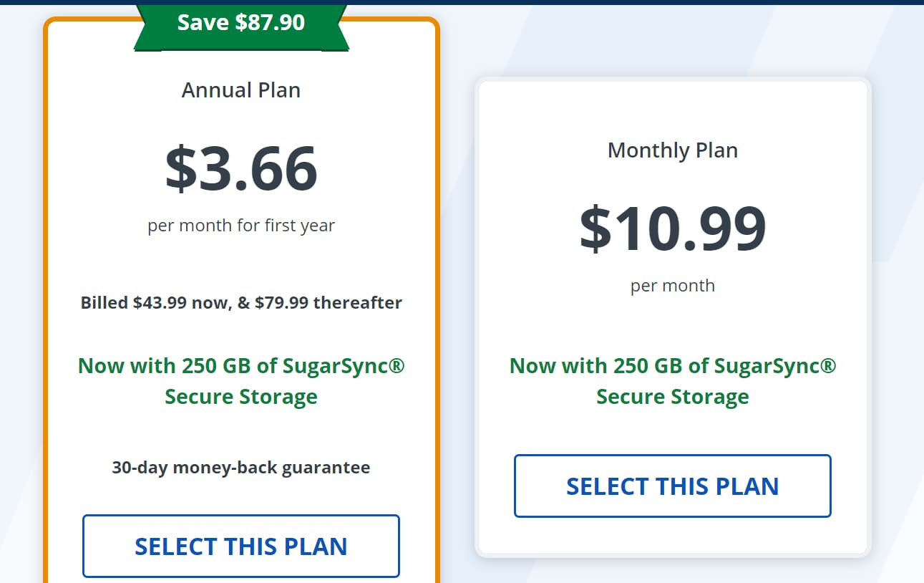Click Annual Plan's 'Now with 250 GB' line
The height and width of the screenshot is (583, 924).
(x=241, y=365)
